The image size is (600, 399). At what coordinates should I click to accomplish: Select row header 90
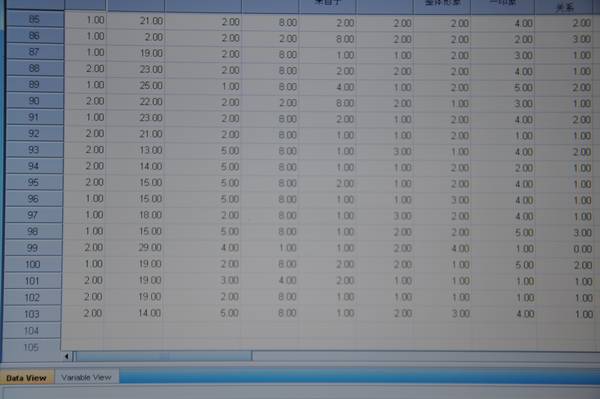35,101
